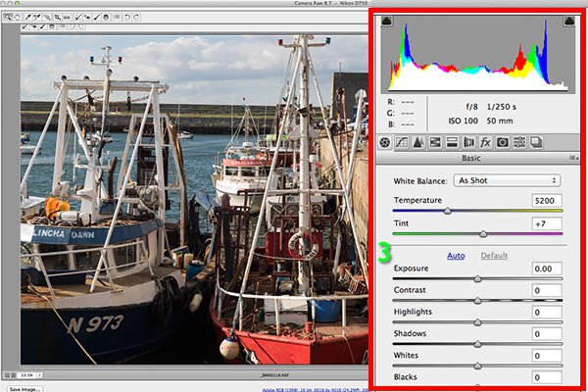Open the Detail panel tab
Image resolution: width=588 pixels, height=392 pixels.
[419, 142]
